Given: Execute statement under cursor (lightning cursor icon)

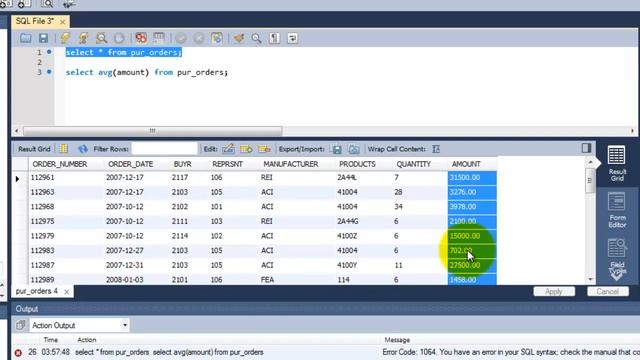Looking at the screenshot, I should point(83,38).
